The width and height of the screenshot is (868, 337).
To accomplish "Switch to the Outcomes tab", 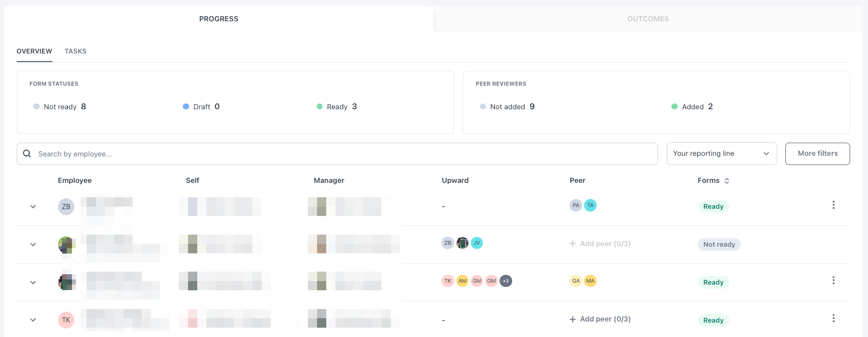I will (648, 19).
